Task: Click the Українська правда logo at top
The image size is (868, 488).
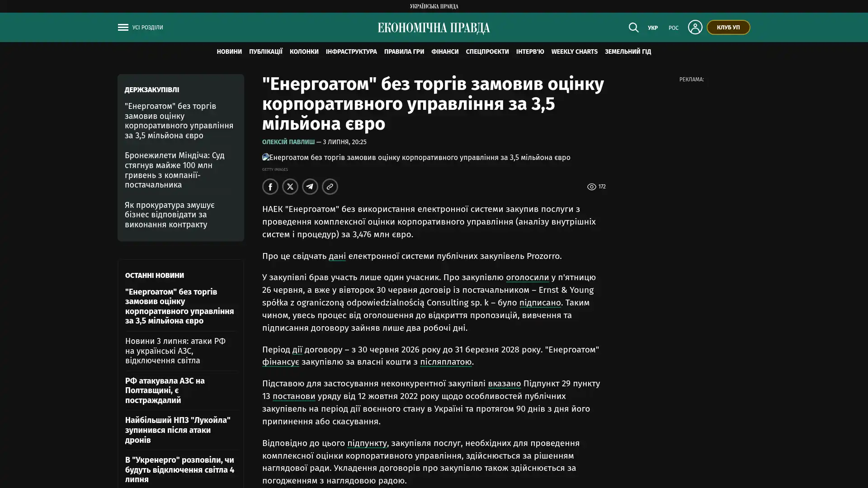Action: (x=434, y=6)
